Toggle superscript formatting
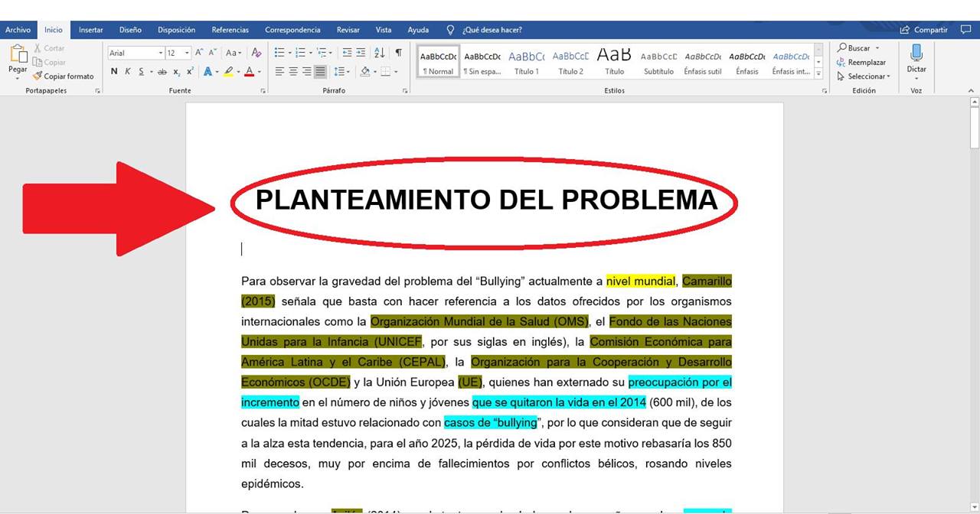 [x=189, y=71]
